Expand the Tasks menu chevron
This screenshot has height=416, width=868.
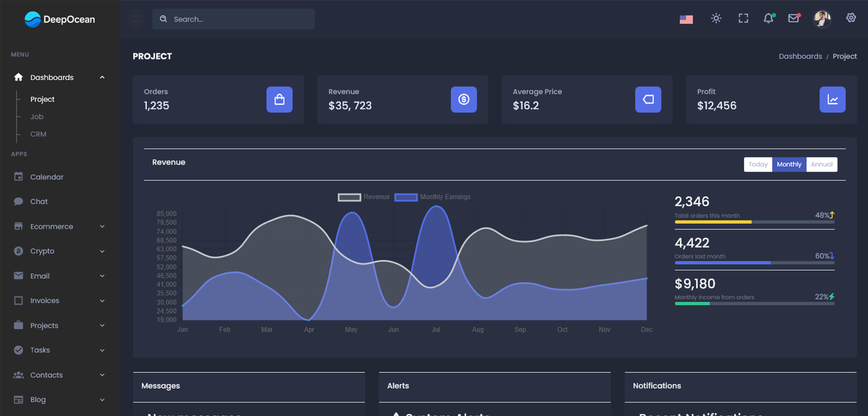(x=102, y=350)
